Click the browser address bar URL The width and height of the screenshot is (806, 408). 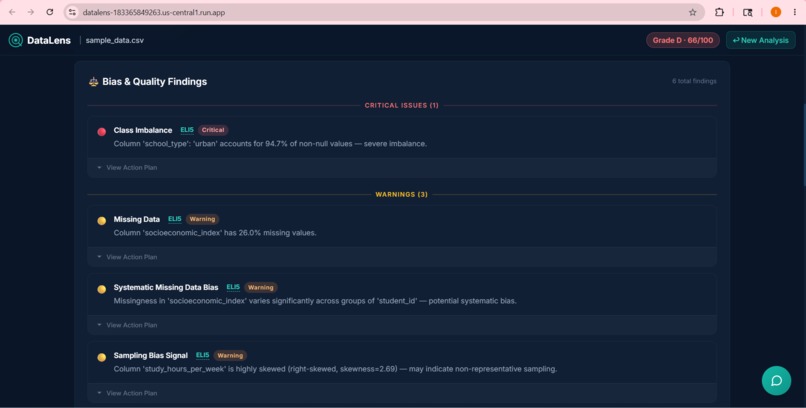(x=154, y=12)
